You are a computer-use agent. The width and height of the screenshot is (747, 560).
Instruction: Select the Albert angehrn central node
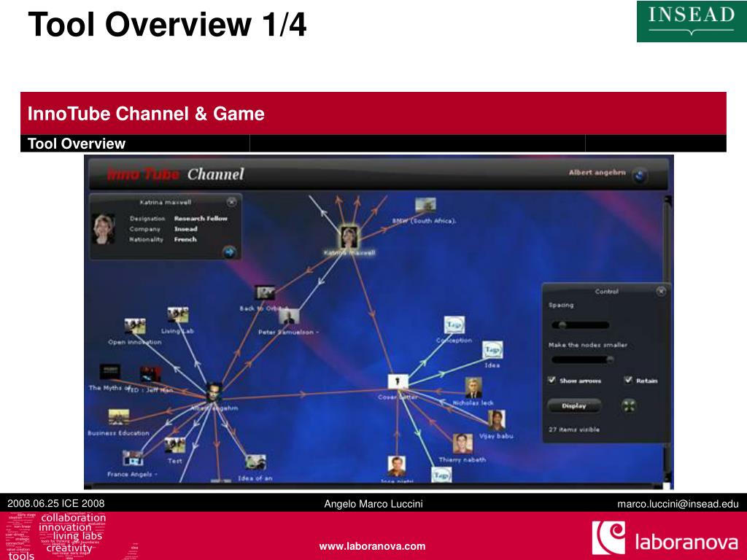(214, 392)
